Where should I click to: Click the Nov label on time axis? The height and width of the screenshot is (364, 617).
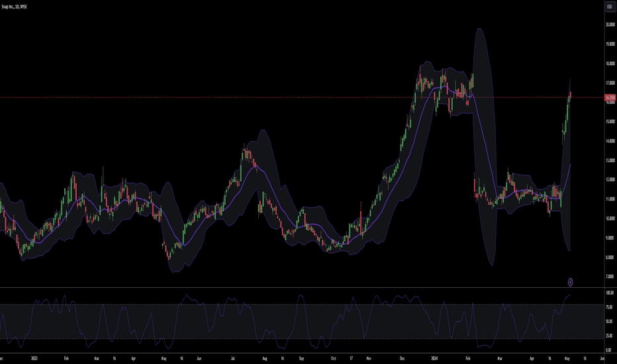click(369, 359)
